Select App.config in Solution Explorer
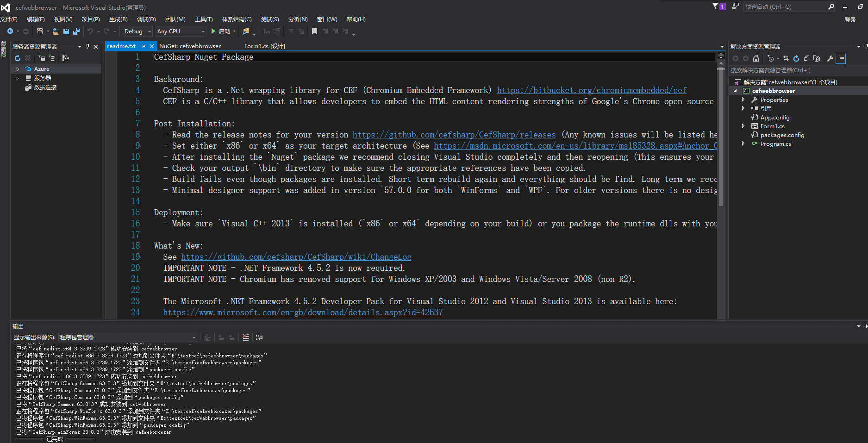 click(774, 118)
